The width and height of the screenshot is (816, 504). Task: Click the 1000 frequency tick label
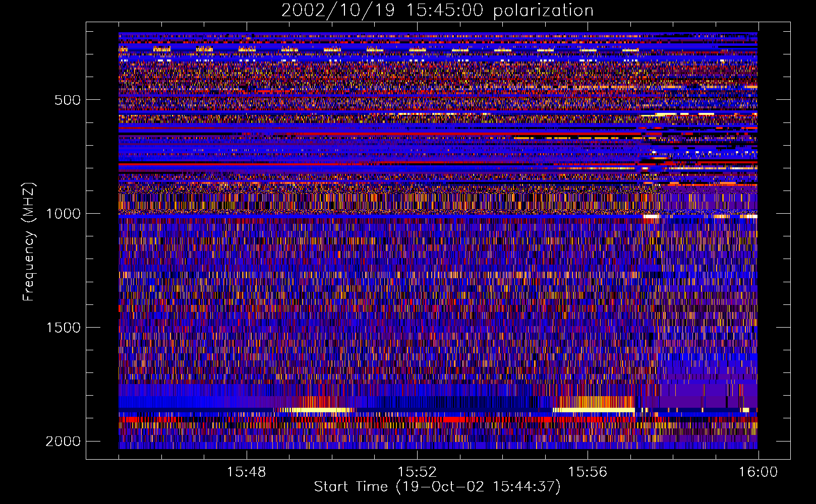pyautogui.click(x=64, y=214)
